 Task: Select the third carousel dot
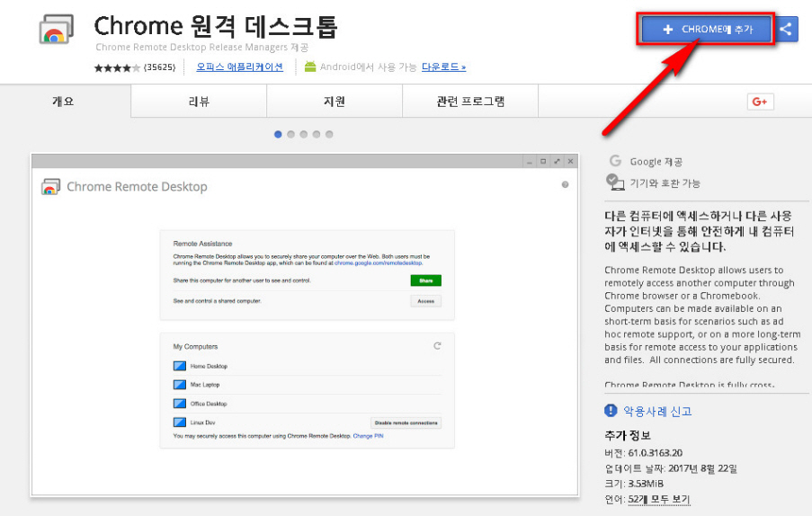pyautogui.click(x=303, y=135)
